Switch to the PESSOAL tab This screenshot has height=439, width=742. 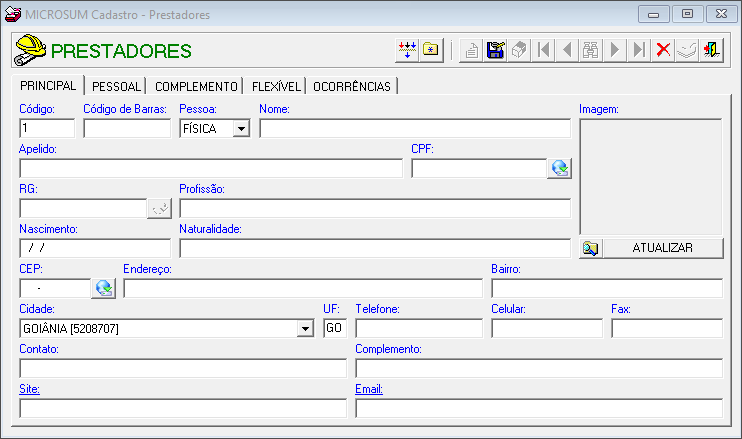(x=117, y=86)
